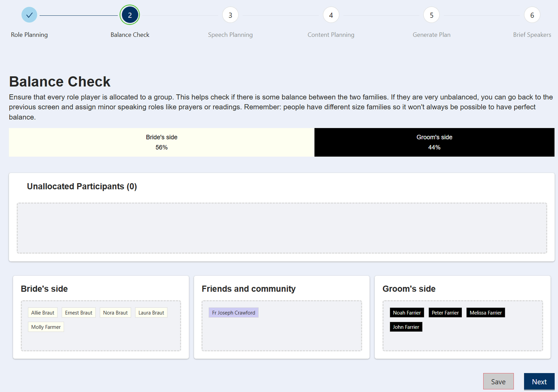Image resolution: width=558 pixels, height=392 pixels.
Task: Select the Noah Farrier participant chip
Action: pyautogui.click(x=407, y=313)
